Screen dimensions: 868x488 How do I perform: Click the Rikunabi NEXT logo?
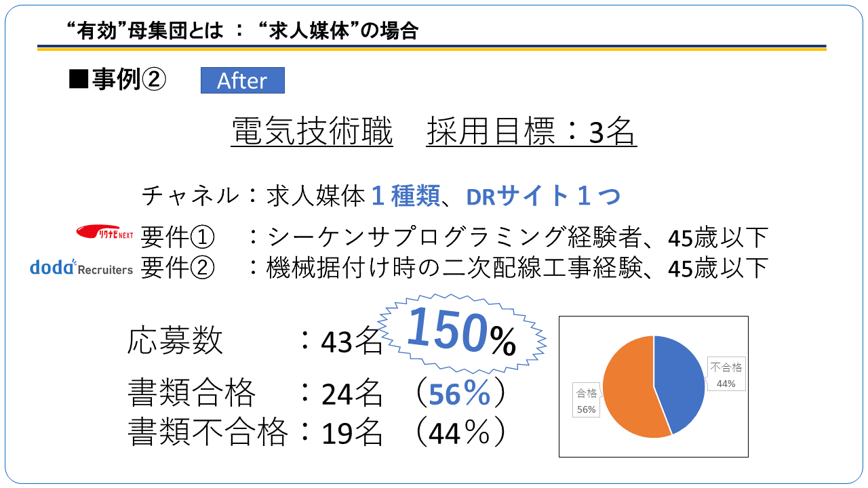[104, 232]
